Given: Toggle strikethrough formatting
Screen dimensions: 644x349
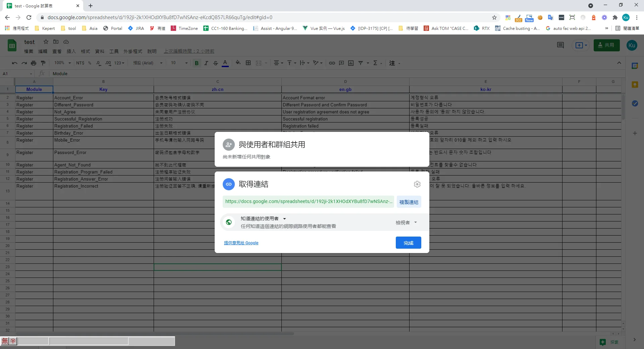Looking at the screenshot, I should 215,63.
